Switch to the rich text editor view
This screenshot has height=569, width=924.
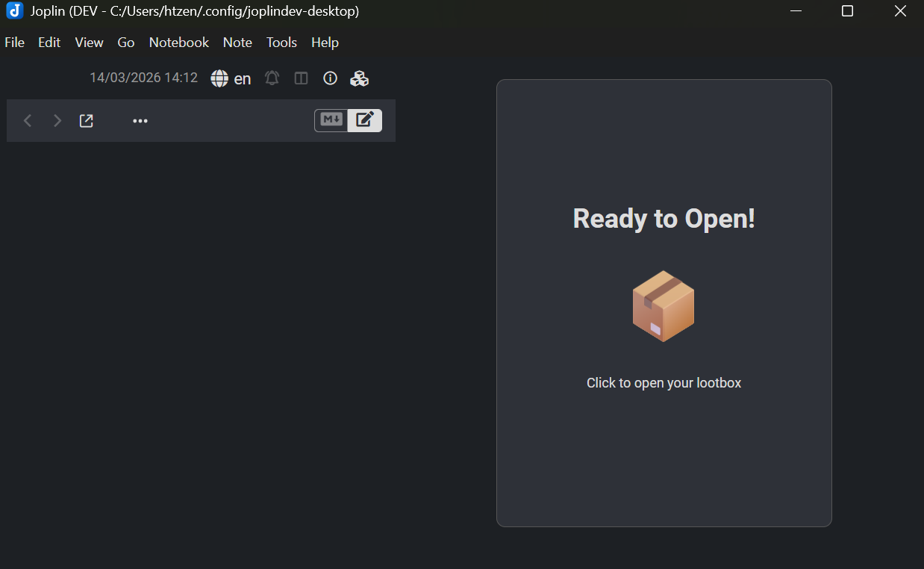coord(365,120)
